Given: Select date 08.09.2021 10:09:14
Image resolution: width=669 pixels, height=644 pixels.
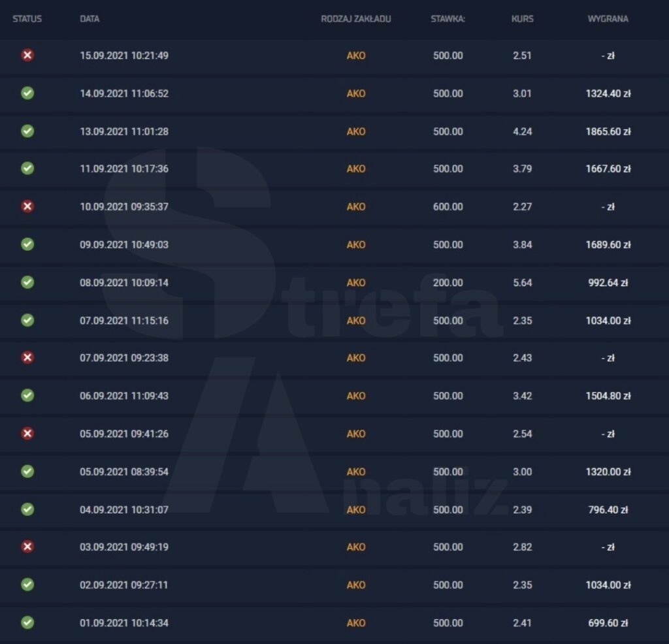Looking at the screenshot, I should pyautogui.click(x=124, y=282).
